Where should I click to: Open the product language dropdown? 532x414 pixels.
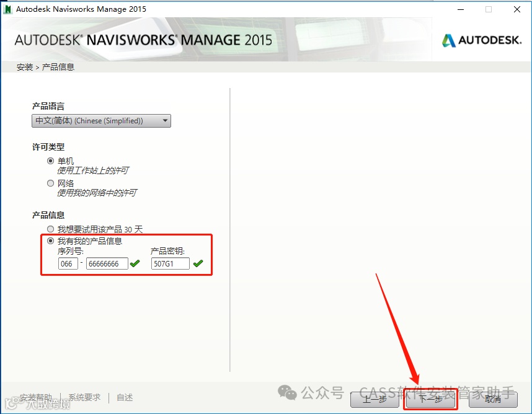click(101, 121)
